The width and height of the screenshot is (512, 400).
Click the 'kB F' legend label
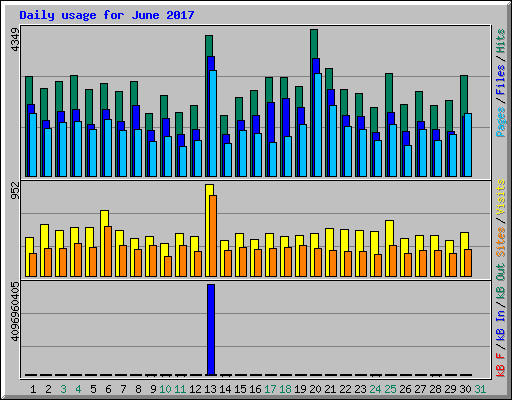(500, 365)
